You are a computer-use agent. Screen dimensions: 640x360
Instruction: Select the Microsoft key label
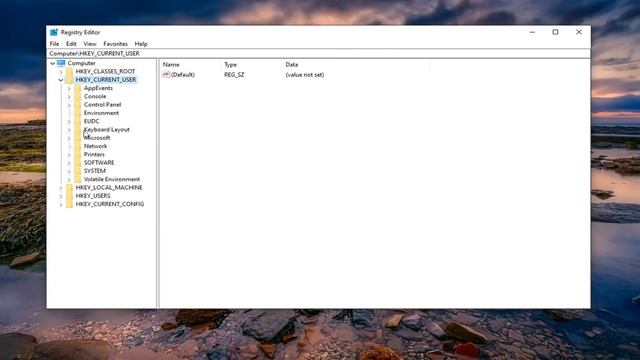click(97, 138)
